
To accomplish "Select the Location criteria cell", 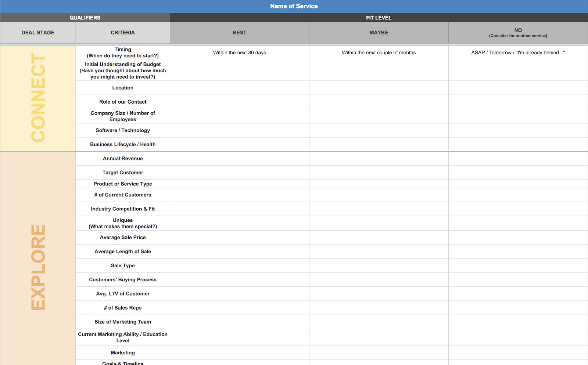I will click(123, 88).
